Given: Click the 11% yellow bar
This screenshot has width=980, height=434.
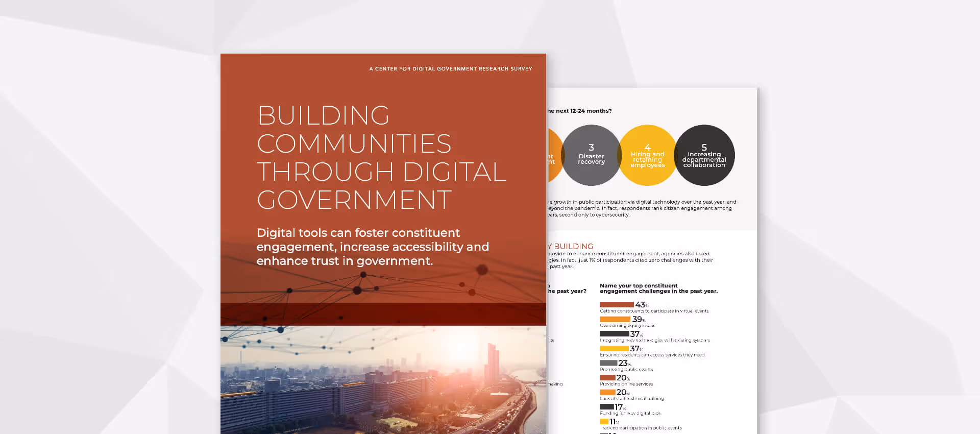Looking at the screenshot, I should click(604, 422).
